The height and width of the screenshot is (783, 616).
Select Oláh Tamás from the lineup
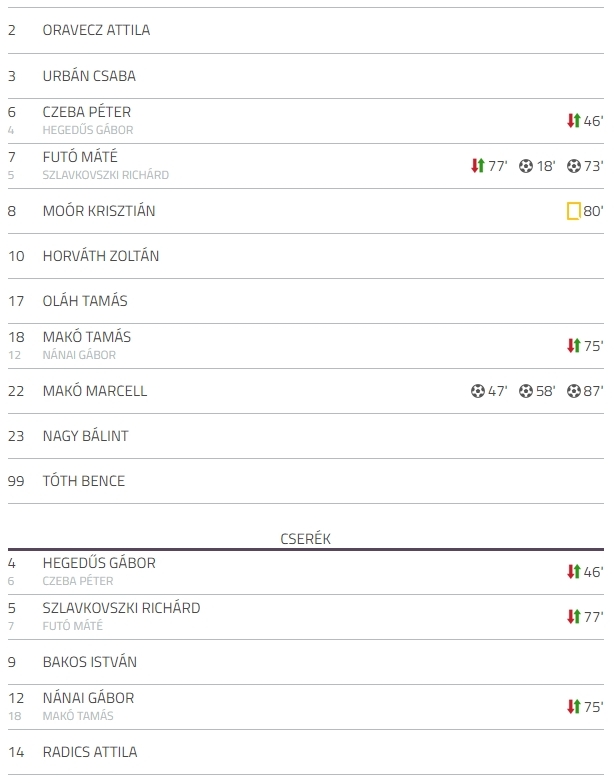click(x=85, y=301)
